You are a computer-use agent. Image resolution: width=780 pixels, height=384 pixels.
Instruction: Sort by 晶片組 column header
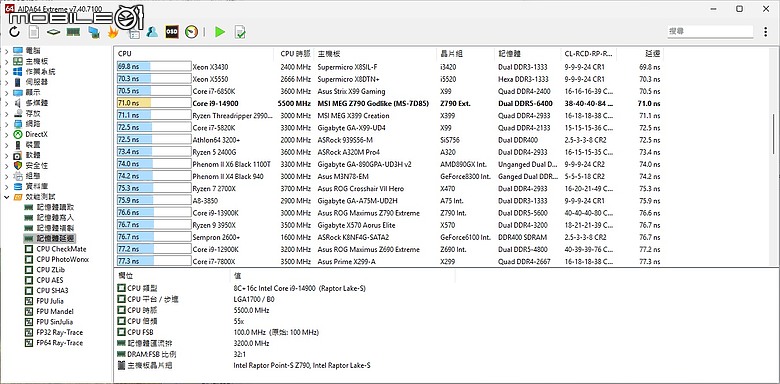coord(465,54)
